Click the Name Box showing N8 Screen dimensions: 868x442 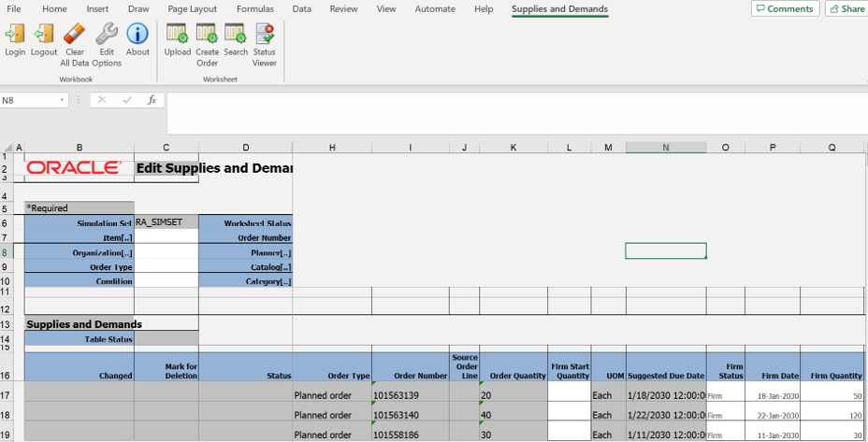coord(29,100)
